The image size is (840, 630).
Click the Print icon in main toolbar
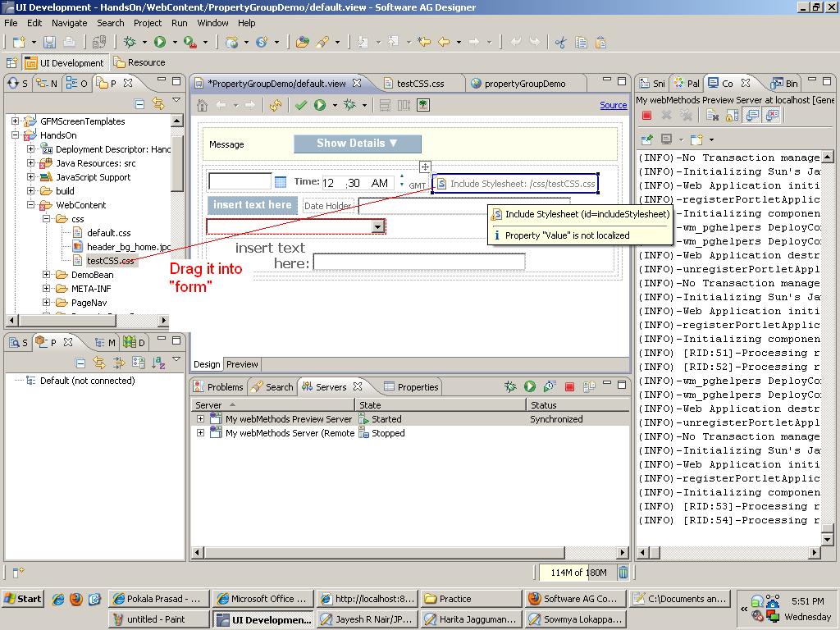click(69, 43)
